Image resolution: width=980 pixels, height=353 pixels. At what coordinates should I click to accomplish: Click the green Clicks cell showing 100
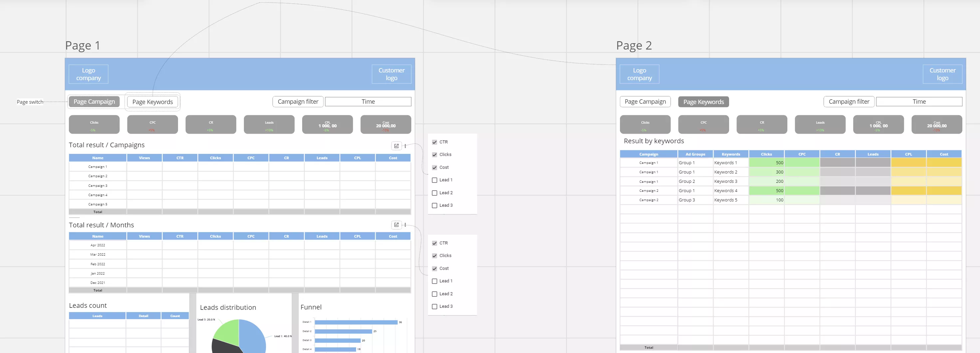tap(766, 200)
